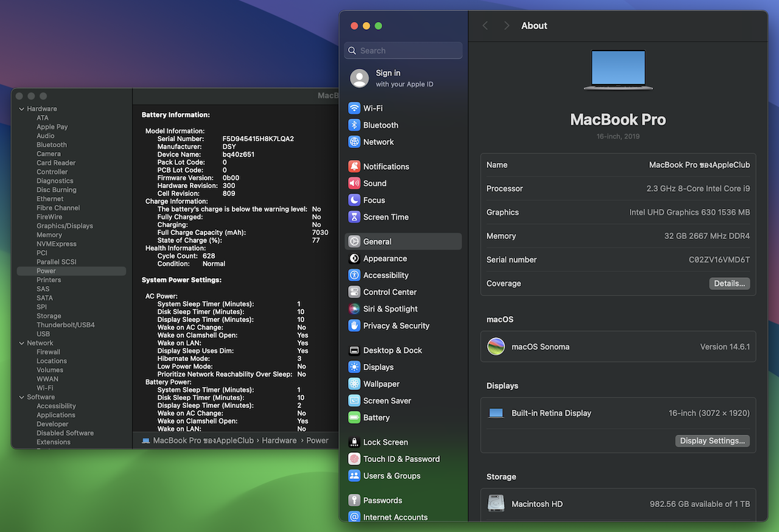The height and width of the screenshot is (532, 779).
Task: Select Thunderbolt/USB4 in Hardware list
Action: tap(66, 325)
